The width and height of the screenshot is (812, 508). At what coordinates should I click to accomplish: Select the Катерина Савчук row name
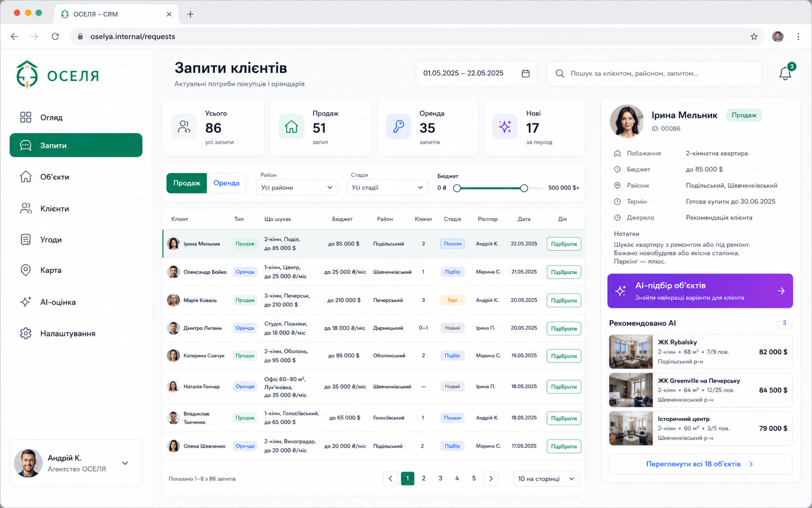pyautogui.click(x=204, y=355)
